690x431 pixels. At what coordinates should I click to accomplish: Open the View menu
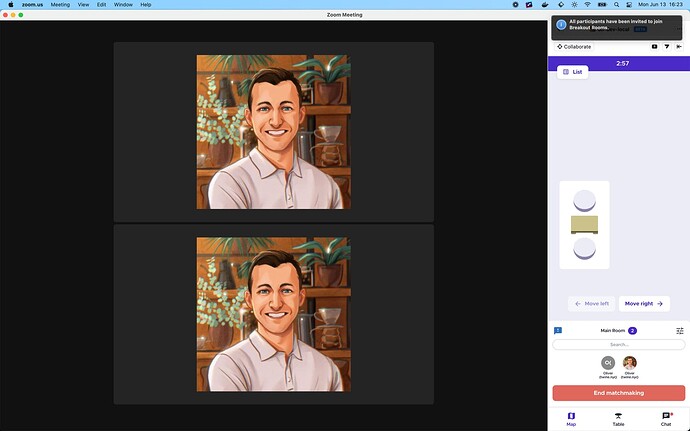pos(83,4)
